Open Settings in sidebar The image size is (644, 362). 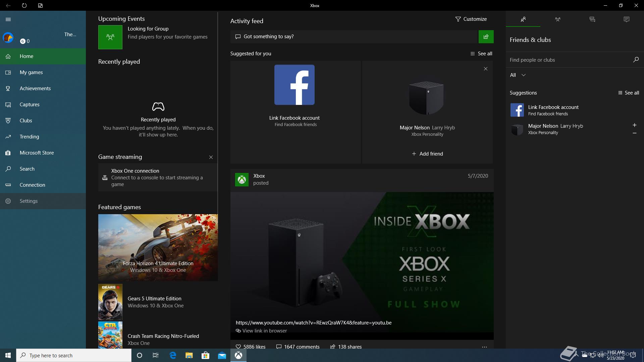tap(43, 201)
